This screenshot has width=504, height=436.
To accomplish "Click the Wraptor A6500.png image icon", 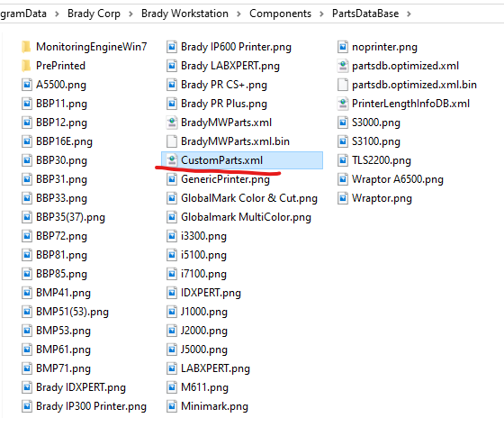I will click(x=343, y=179).
